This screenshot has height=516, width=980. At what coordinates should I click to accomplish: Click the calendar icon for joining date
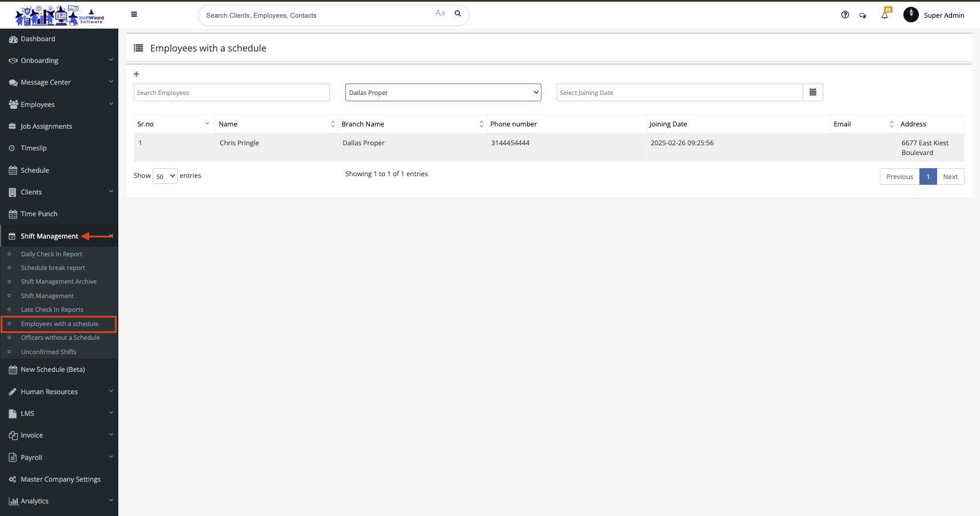[812, 92]
